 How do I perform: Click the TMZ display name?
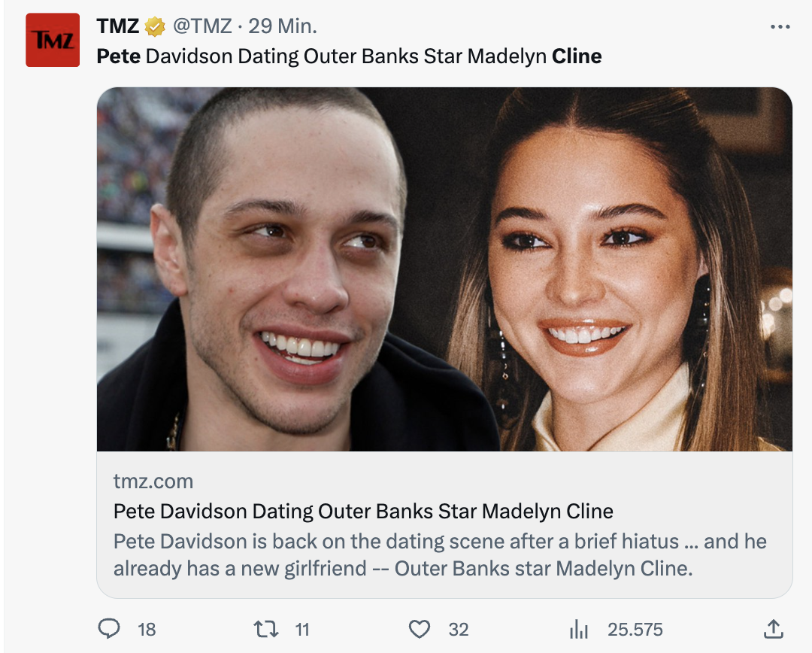tap(118, 26)
